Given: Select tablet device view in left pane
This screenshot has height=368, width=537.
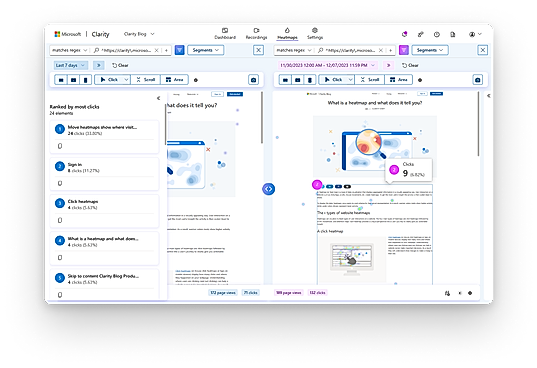Looking at the screenshot, I should 73,80.
